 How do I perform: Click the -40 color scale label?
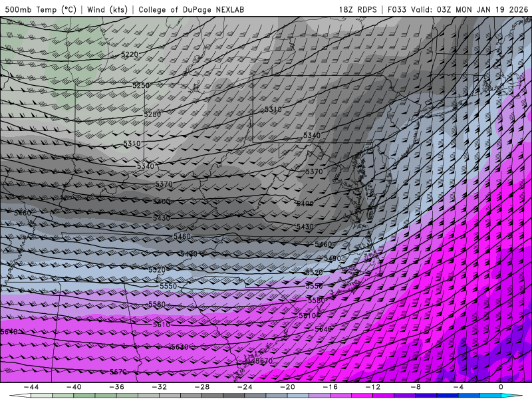74,387
